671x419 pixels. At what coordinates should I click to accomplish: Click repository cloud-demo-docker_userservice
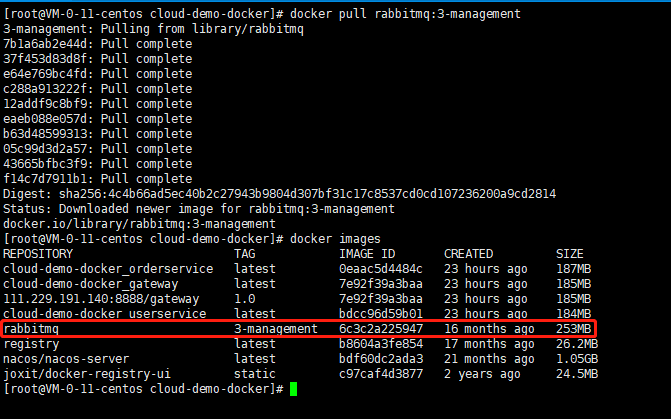[105, 314]
